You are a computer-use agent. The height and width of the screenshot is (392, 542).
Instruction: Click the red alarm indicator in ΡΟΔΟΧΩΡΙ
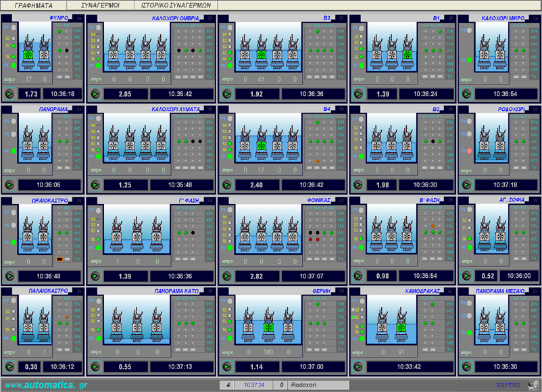click(468, 151)
